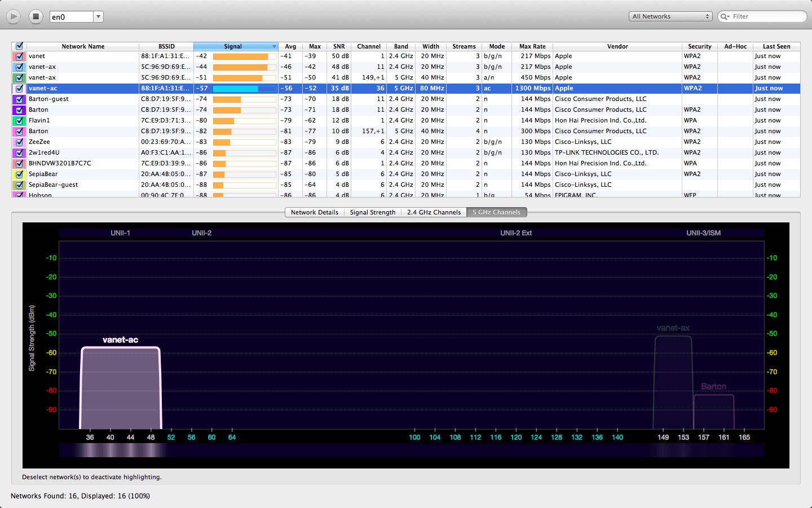This screenshot has height=508, width=812.
Task: Uncheck the vanet-ax network checkbox
Action: click(x=19, y=67)
